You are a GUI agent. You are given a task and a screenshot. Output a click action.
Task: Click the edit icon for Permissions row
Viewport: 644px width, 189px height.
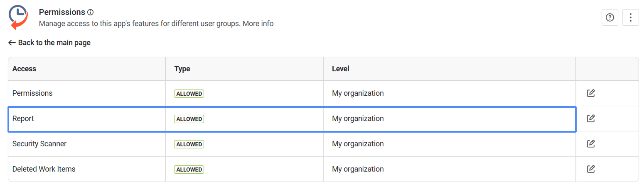[591, 93]
